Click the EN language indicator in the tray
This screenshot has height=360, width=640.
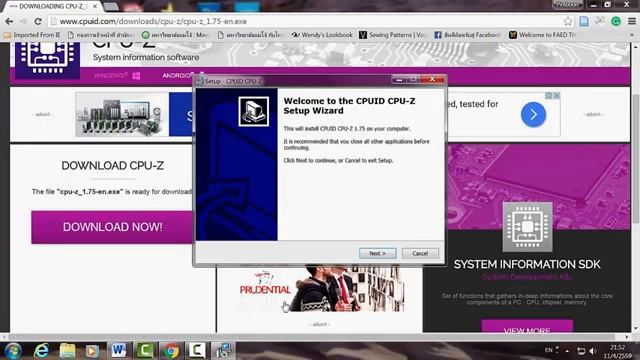(549, 350)
